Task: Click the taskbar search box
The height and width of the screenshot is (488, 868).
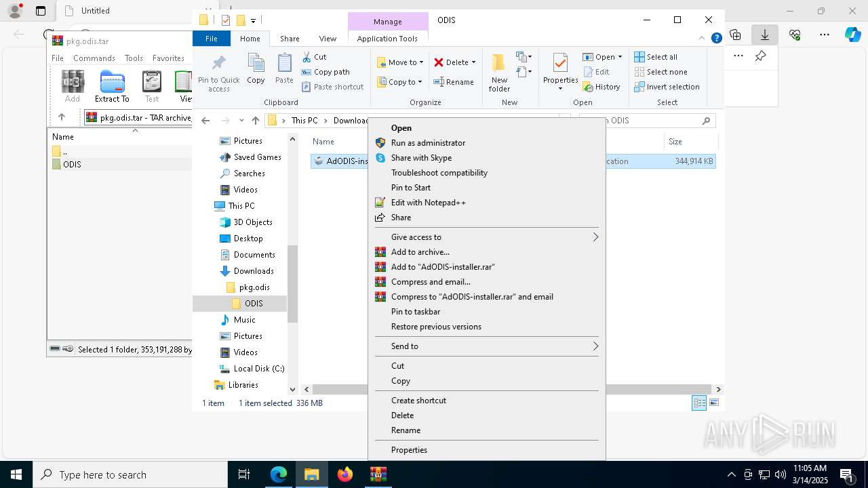Action: [130, 474]
